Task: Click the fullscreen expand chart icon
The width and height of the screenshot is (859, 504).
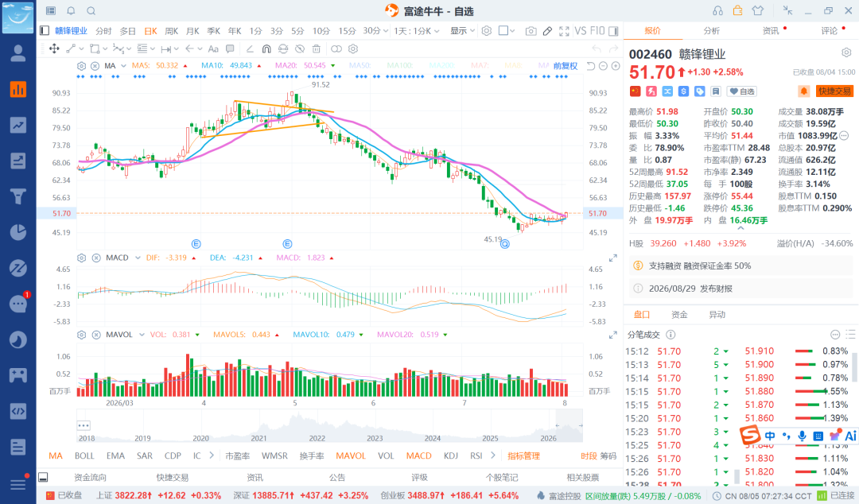Action: [x=564, y=31]
